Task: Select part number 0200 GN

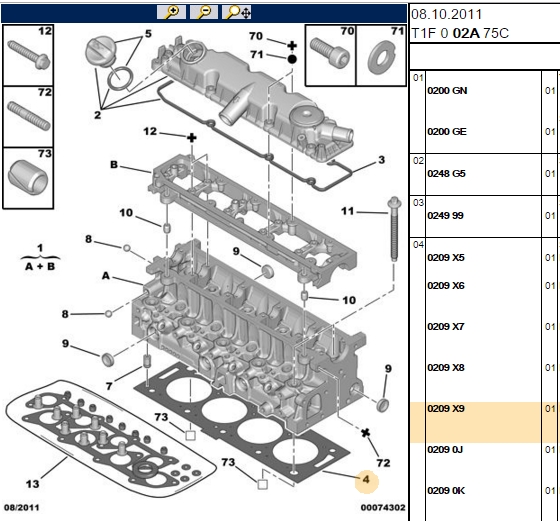Action: [x=447, y=91]
